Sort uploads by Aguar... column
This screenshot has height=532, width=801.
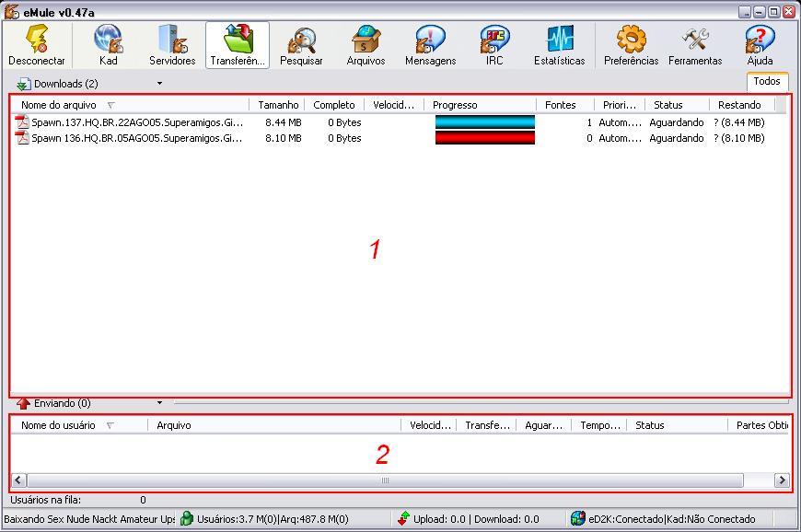pyautogui.click(x=544, y=425)
